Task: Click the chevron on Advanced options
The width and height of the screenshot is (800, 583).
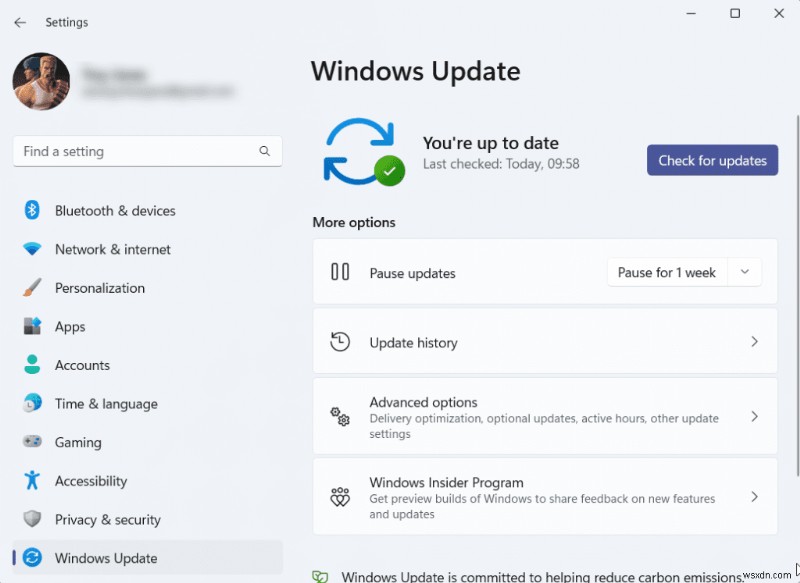Action: pyautogui.click(x=754, y=417)
